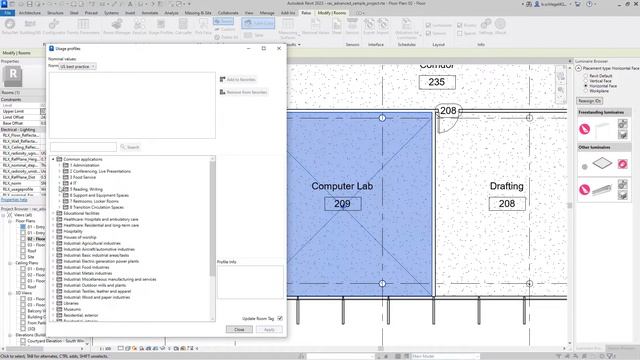Click the Usage Profiles ribbon icon
Viewport: 640px width, 360px height.
tap(161, 24)
